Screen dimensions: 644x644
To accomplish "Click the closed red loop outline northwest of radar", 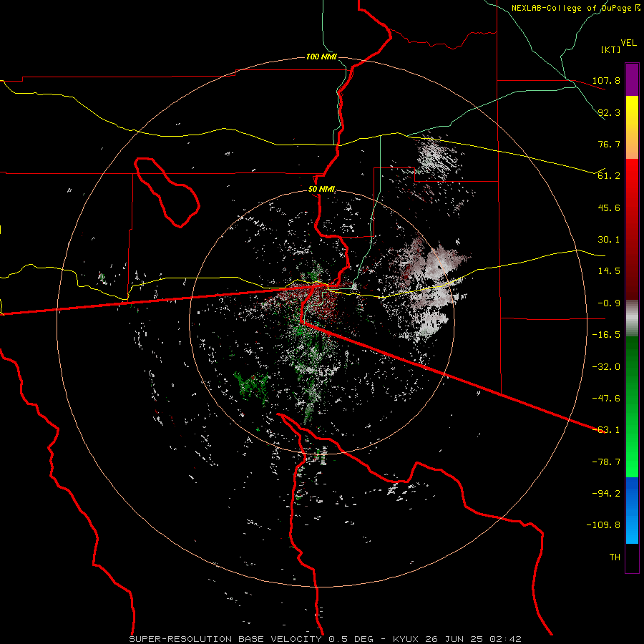I will pos(166,192).
